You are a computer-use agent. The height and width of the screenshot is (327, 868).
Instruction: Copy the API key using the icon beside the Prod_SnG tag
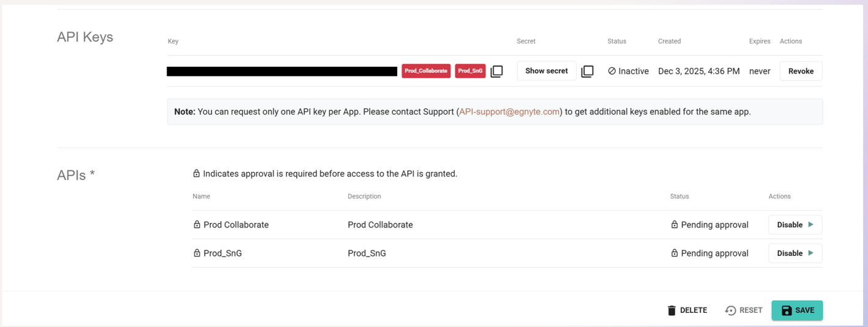(x=497, y=71)
